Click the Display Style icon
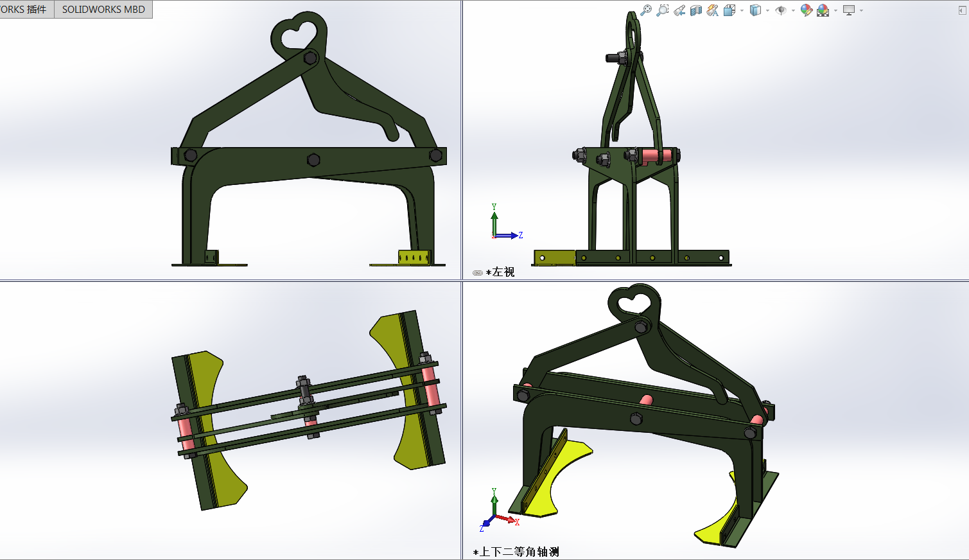This screenshot has width=969, height=560. click(756, 10)
